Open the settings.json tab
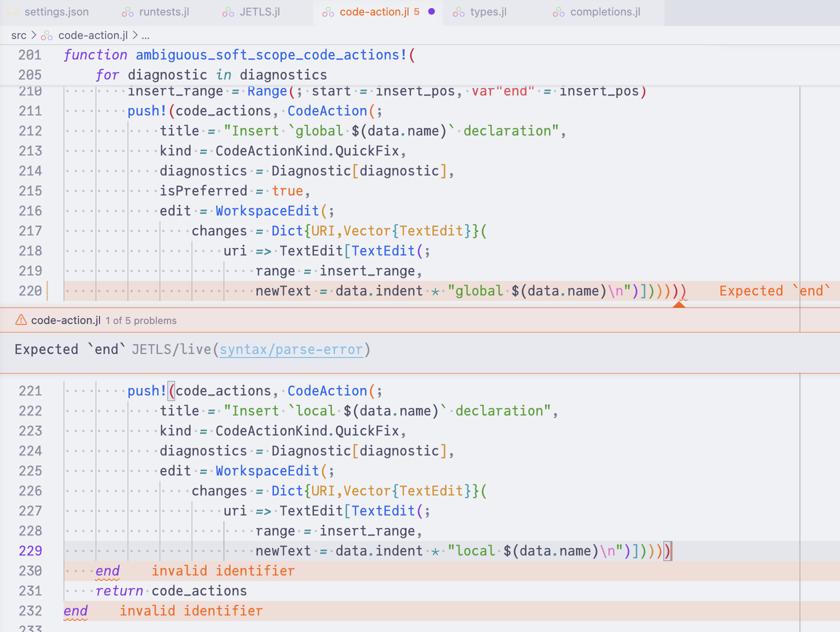The height and width of the screenshot is (632, 840). tap(48, 12)
